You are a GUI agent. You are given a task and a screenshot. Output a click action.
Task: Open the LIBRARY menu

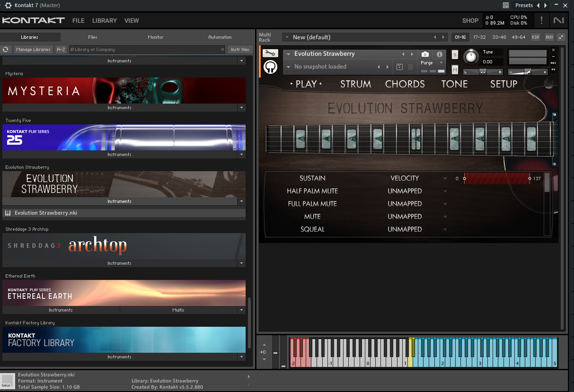(105, 20)
